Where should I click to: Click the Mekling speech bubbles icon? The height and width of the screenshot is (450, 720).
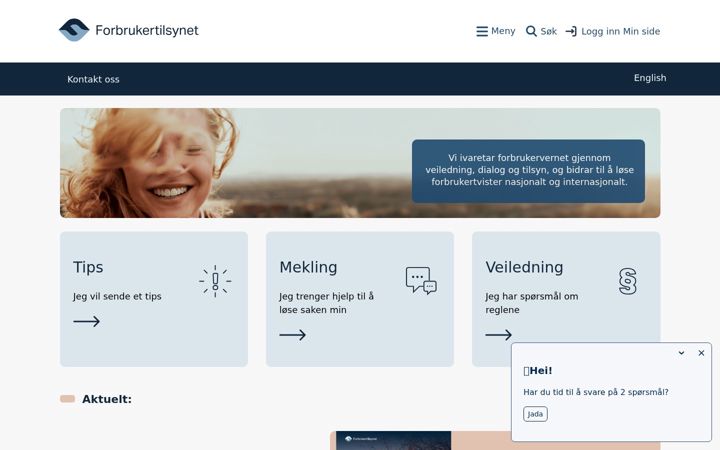click(x=421, y=280)
